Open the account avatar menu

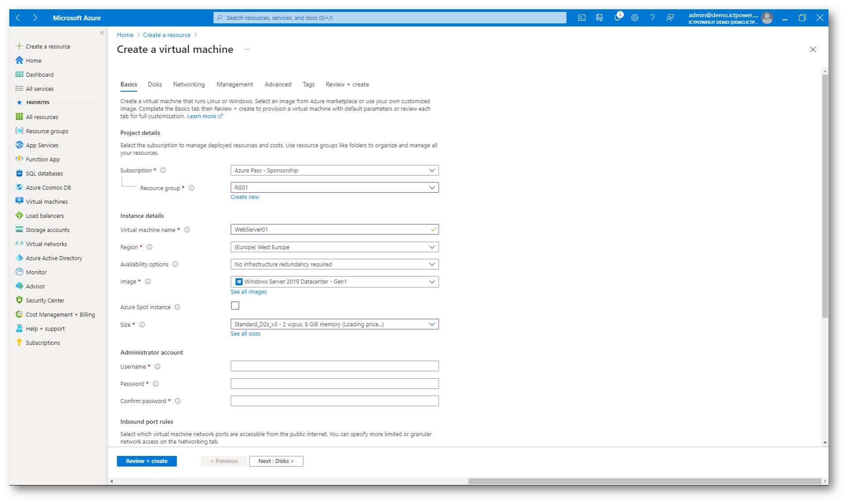click(x=767, y=18)
